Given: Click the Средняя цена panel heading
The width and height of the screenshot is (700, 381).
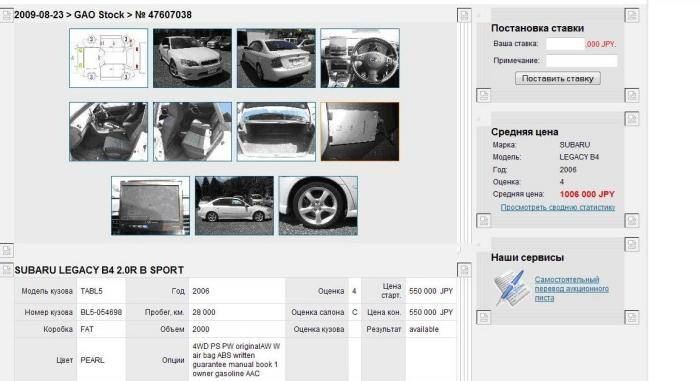Looking at the screenshot, I should point(525,132).
